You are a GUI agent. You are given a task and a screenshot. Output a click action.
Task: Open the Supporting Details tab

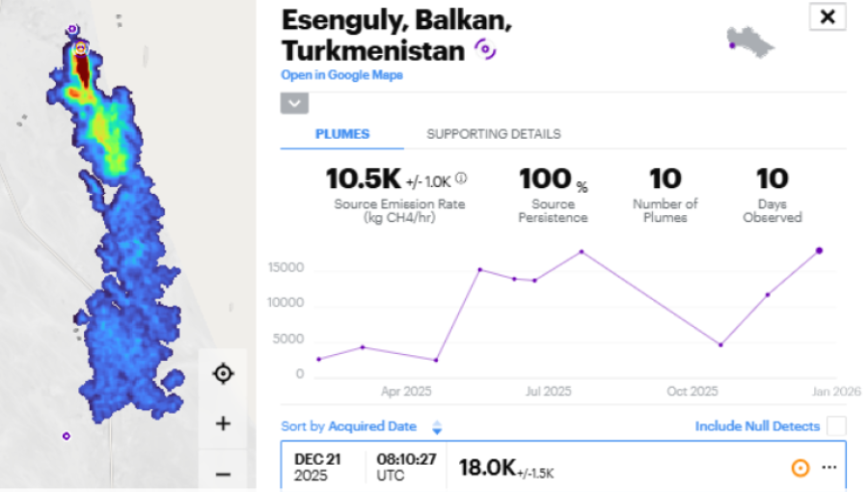point(493,134)
